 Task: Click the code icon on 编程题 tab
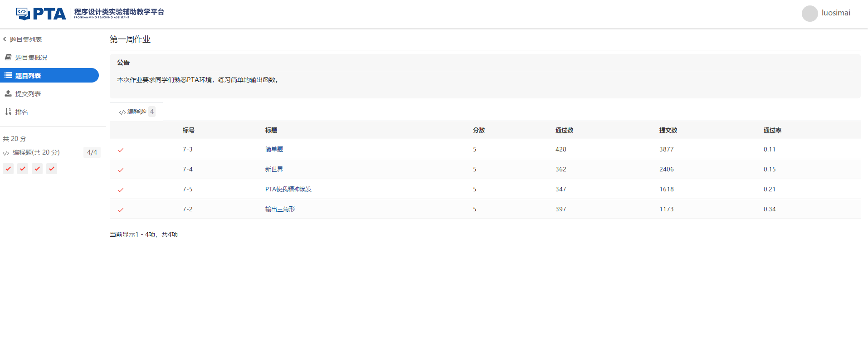click(x=122, y=112)
